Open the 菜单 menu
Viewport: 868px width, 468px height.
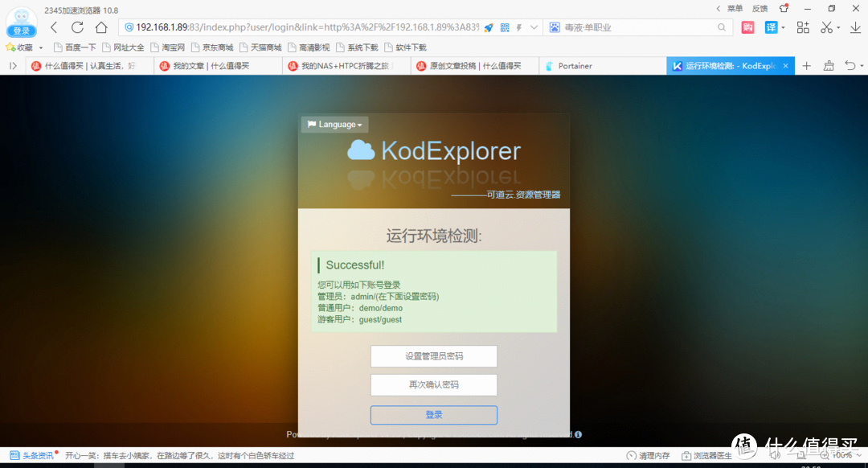(735, 8)
